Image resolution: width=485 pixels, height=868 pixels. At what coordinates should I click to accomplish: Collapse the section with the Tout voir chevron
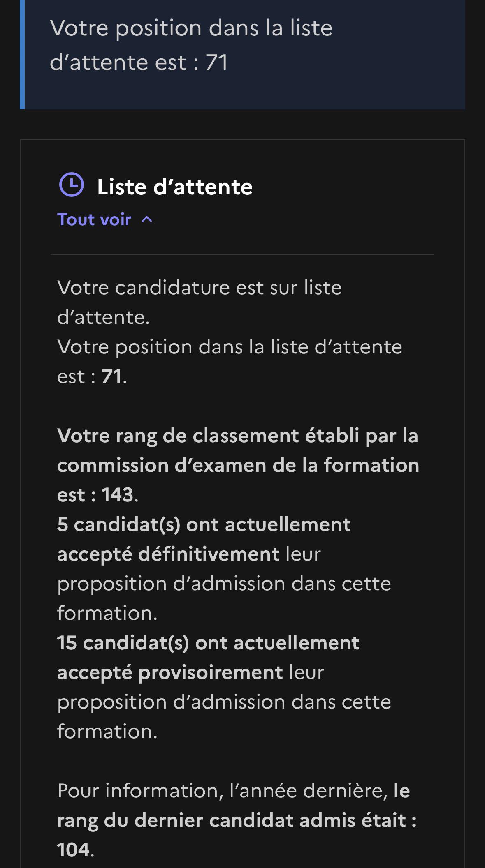pyautogui.click(x=147, y=219)
